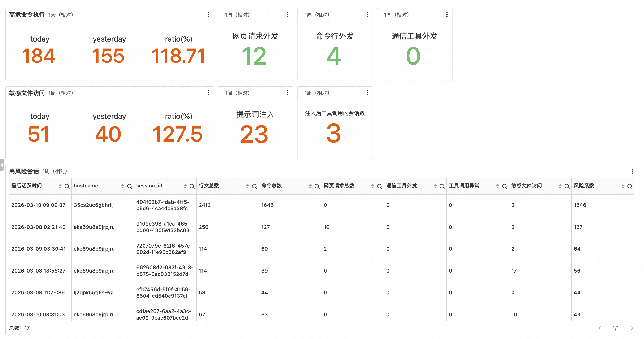
Task: Open more options for 网页请求外发 card
Action: pyautogui.click(x=287, y=15)
